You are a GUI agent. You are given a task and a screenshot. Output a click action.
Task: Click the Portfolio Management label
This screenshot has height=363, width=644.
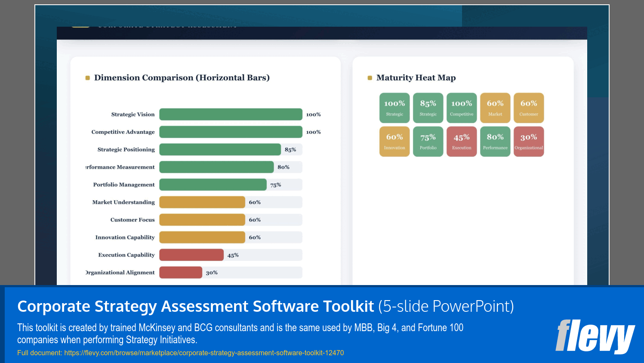(124, 185)
